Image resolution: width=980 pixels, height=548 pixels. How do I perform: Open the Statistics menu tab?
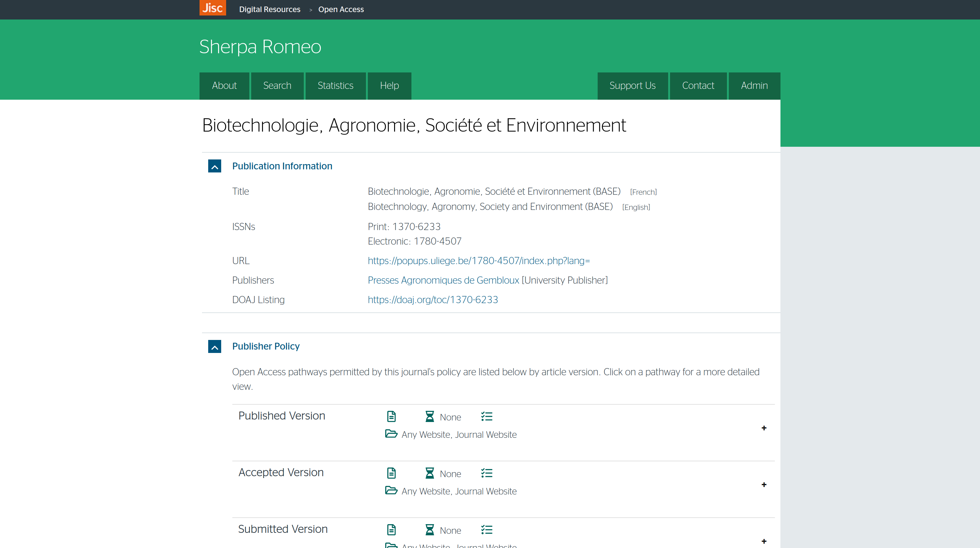(x=336, y=86)
